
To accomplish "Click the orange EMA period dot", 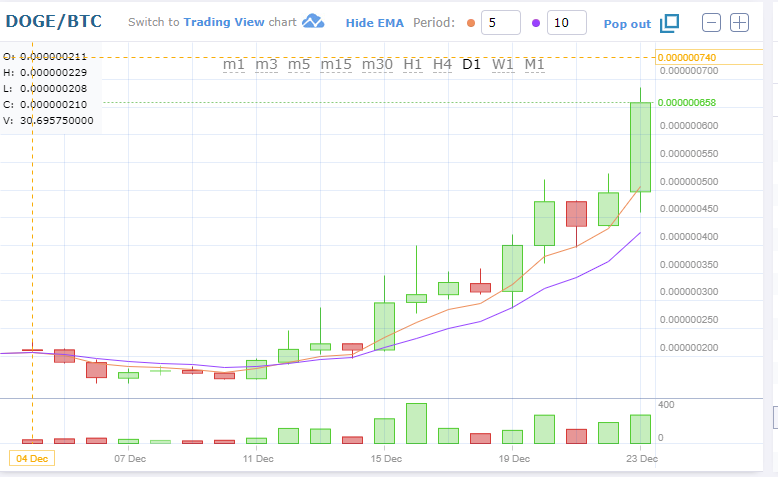I will pos(471,23).
